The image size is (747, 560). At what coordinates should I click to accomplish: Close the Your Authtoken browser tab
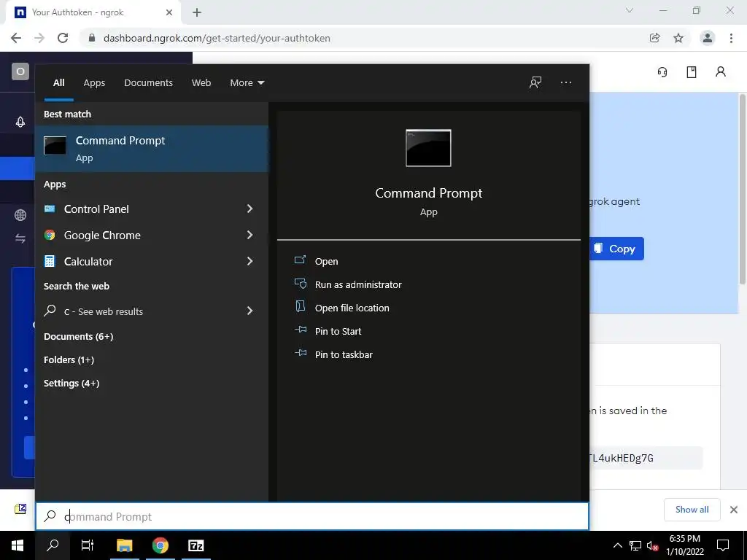coord(169,13)
